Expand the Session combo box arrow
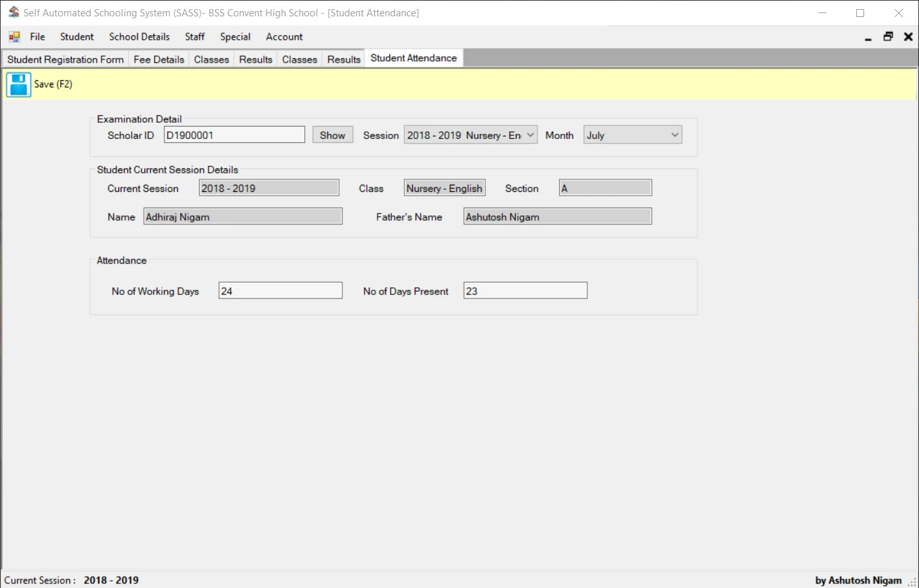 [x=530, y=134]
